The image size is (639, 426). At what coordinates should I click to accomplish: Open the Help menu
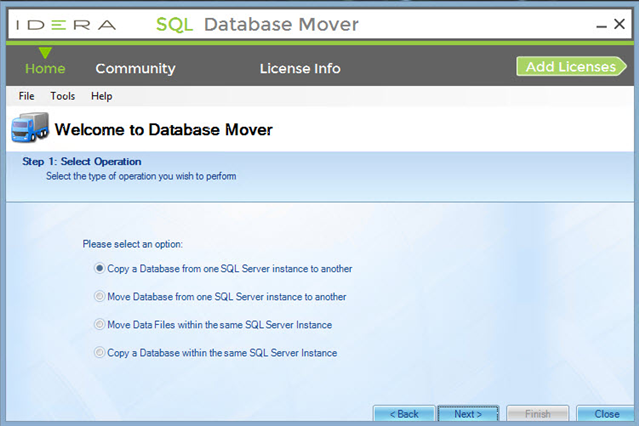click(x=101, y=96)
